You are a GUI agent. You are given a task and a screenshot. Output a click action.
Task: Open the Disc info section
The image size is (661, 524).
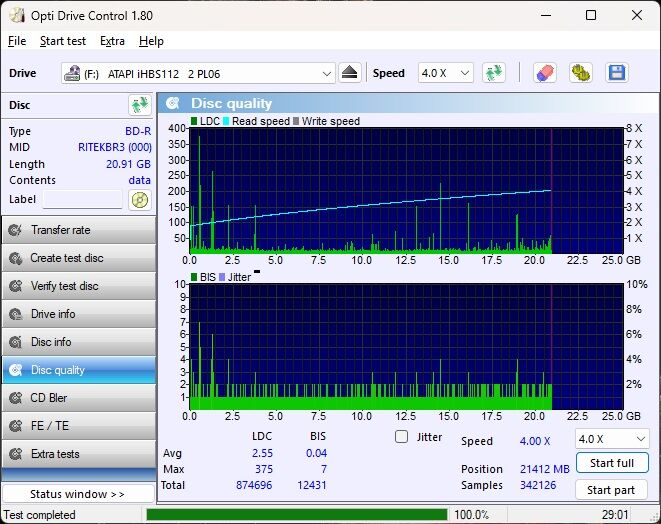tap(79, 342)
